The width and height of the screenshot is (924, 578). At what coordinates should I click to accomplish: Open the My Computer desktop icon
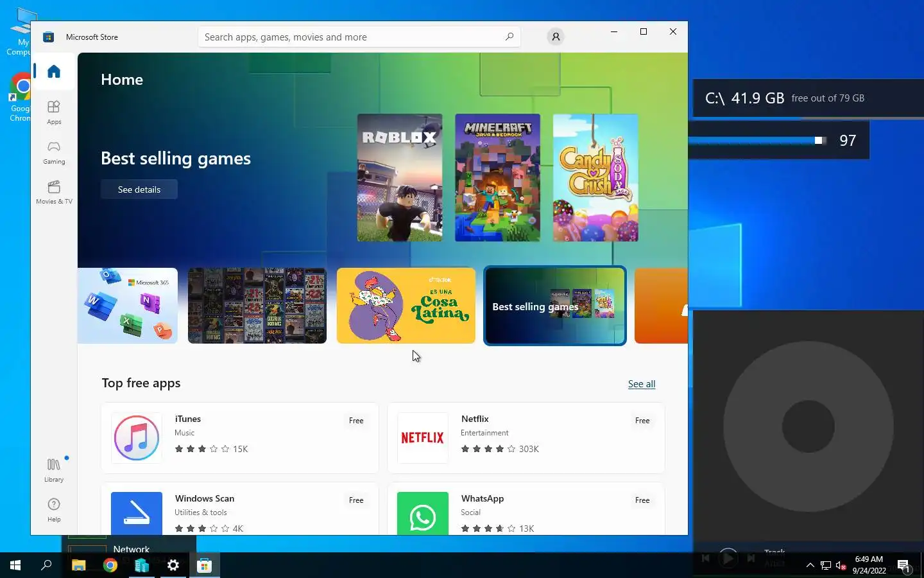19,32
